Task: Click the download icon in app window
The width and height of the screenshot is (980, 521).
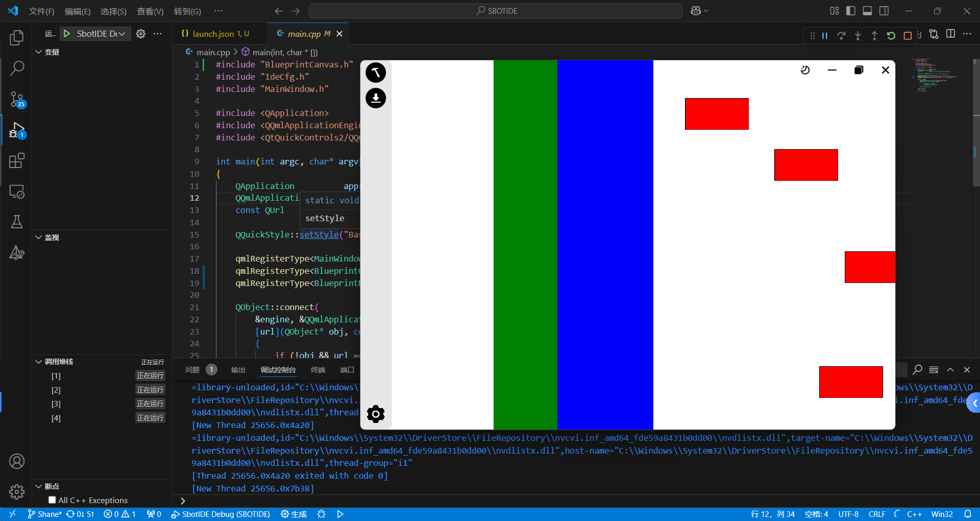Action: coord(376,98)
